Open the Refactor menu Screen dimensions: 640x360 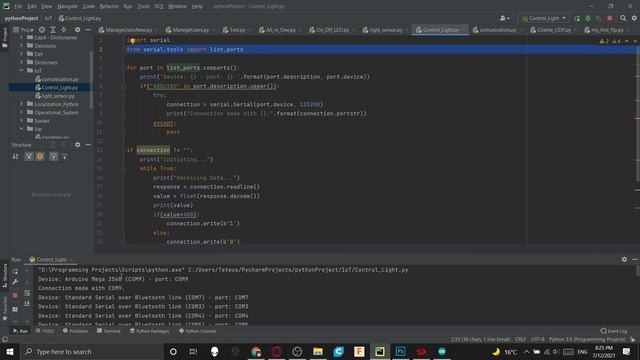[109, 7]
